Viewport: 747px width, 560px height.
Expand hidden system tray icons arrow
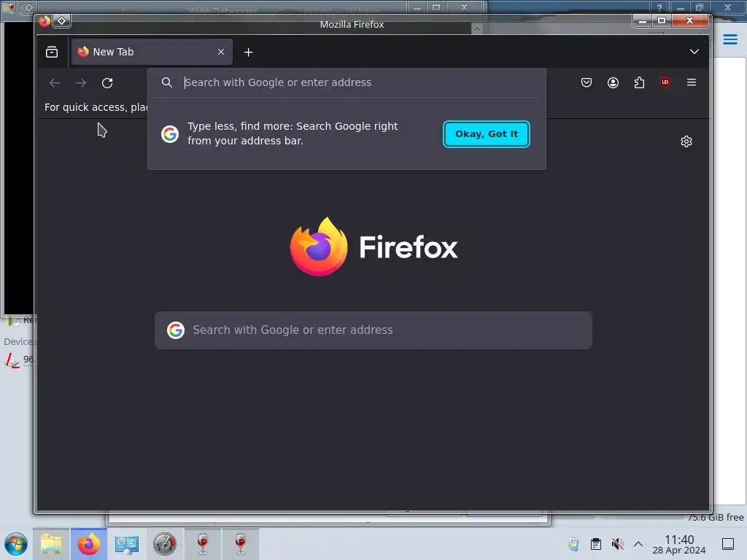[x=638, y=544]
